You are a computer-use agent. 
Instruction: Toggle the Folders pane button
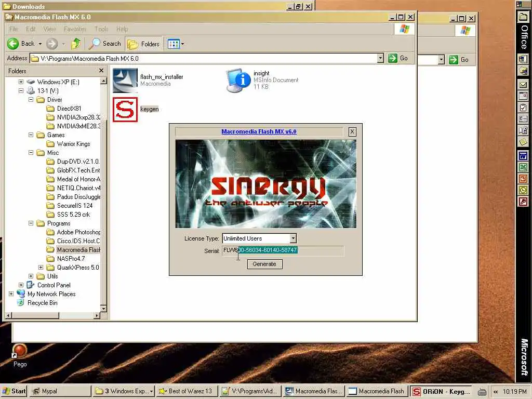point(143,44)
